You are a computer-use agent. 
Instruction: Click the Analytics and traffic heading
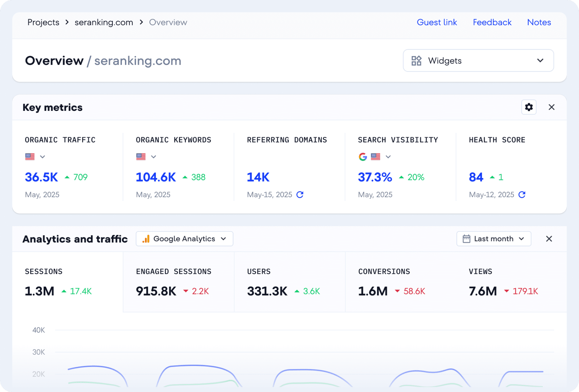[75, 239]
